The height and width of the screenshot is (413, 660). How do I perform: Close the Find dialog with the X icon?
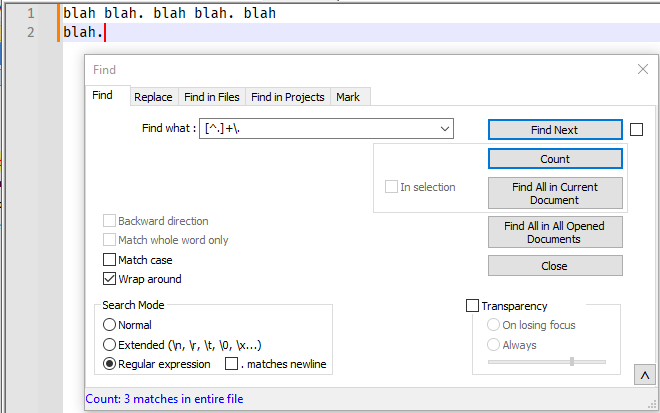point(642,69)
